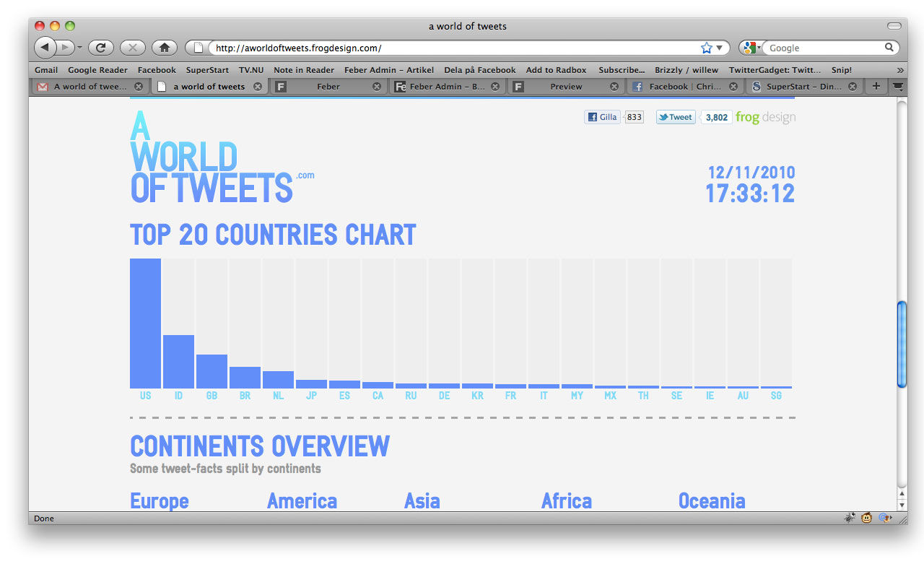
Task: Click the stop loading X button
Action: click(132, 48)
